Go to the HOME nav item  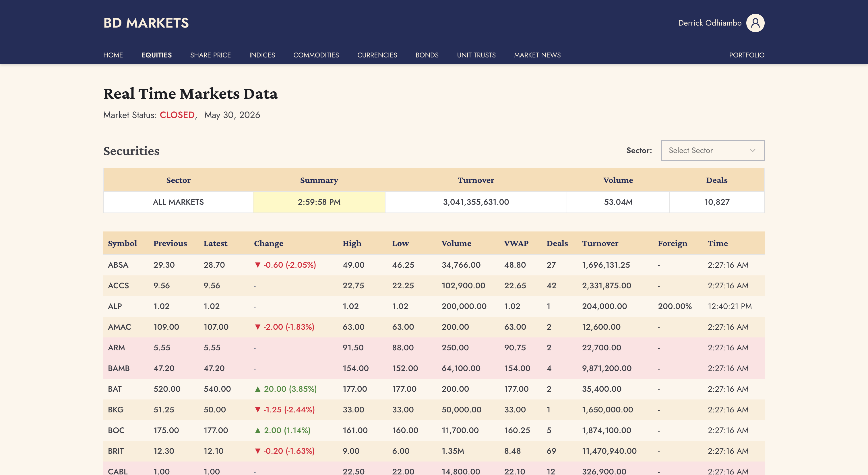[113, 55]
